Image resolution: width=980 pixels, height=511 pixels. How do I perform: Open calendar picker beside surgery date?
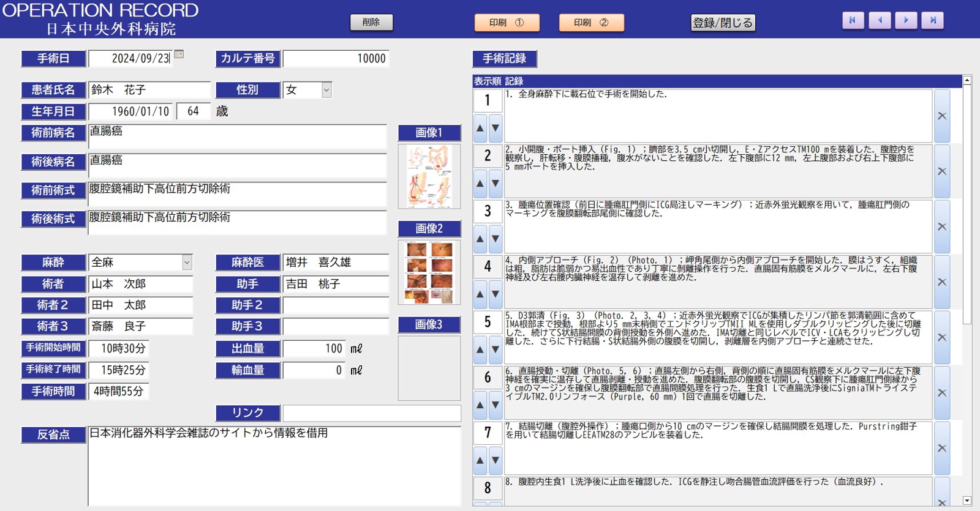point(179,54)
